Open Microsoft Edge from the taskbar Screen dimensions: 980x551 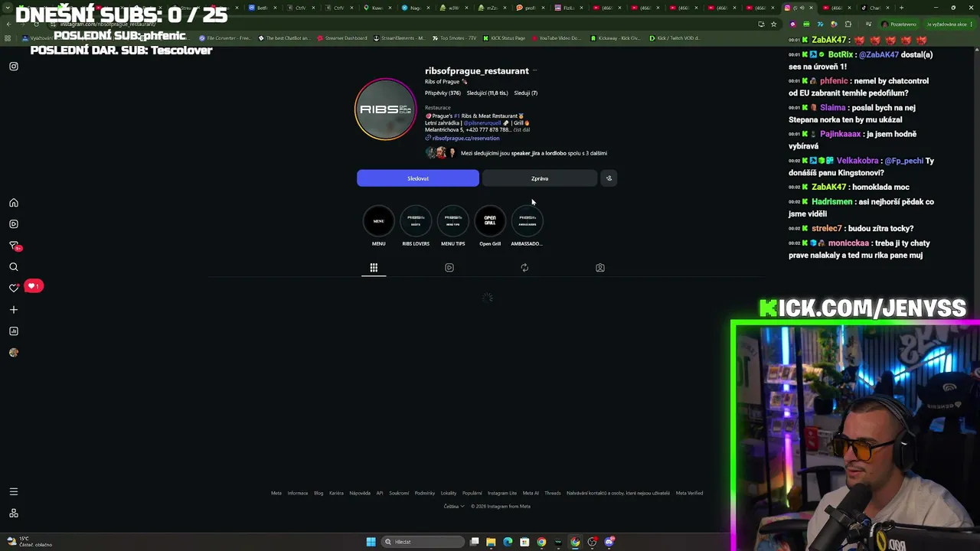pyautogui.click(x=508, y=542)
